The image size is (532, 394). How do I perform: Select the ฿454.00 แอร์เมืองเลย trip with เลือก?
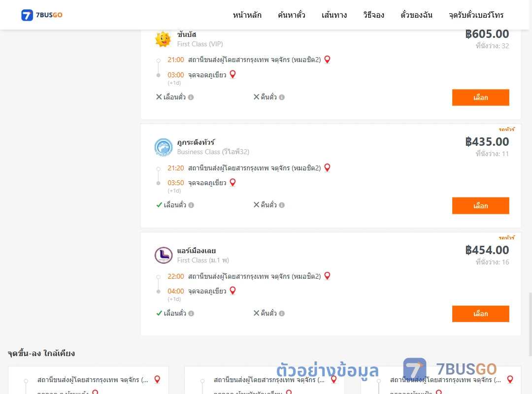480,314
